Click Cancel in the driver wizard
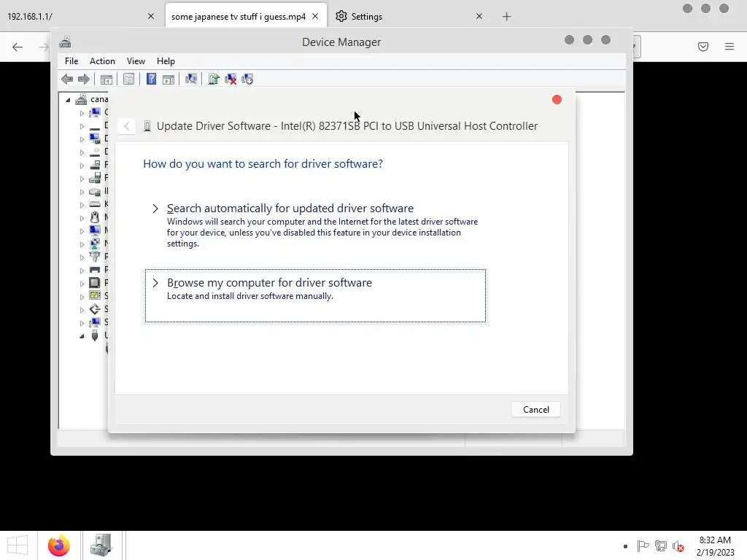747x560 pixels. [536, 410]
